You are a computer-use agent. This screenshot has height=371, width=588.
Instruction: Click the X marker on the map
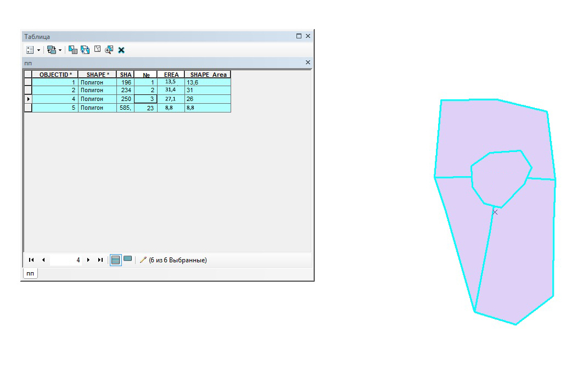pos(495,212)
